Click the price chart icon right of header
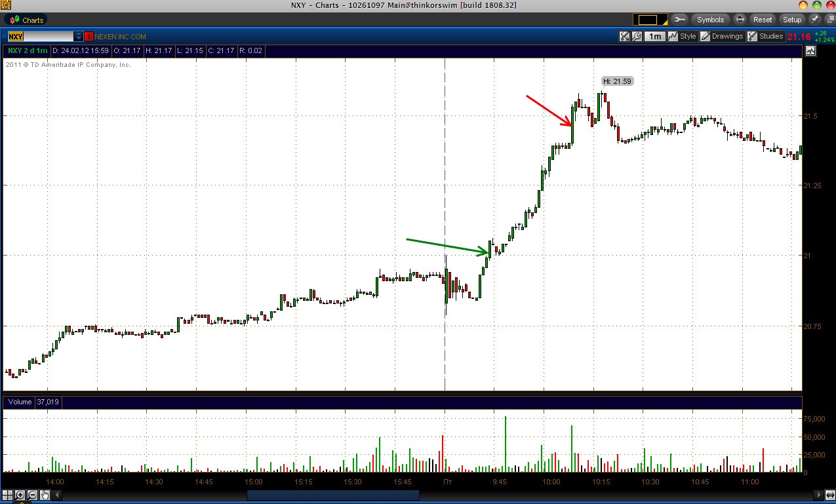This screenshot has width=836, height=504. coord(811,50)
